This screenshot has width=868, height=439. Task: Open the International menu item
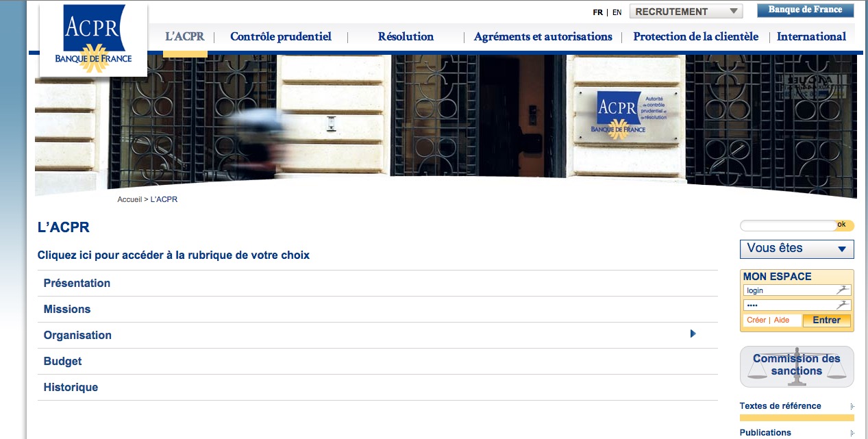[x=811, y=36]
